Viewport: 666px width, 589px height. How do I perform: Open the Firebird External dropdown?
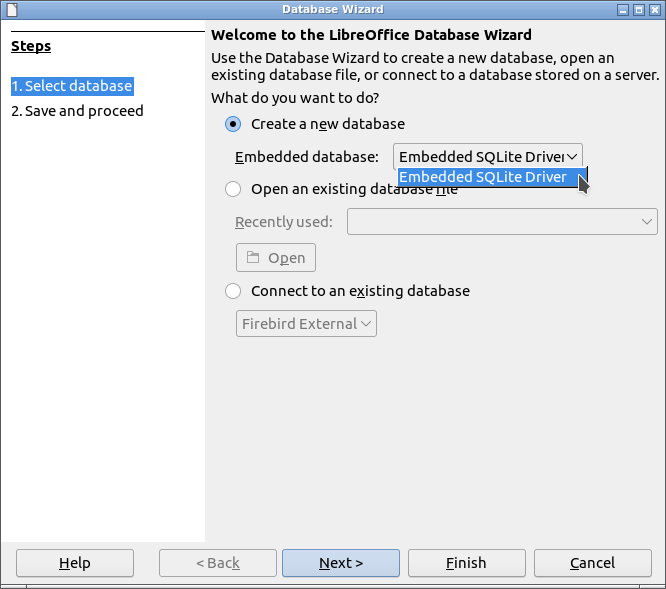[306, 324]
